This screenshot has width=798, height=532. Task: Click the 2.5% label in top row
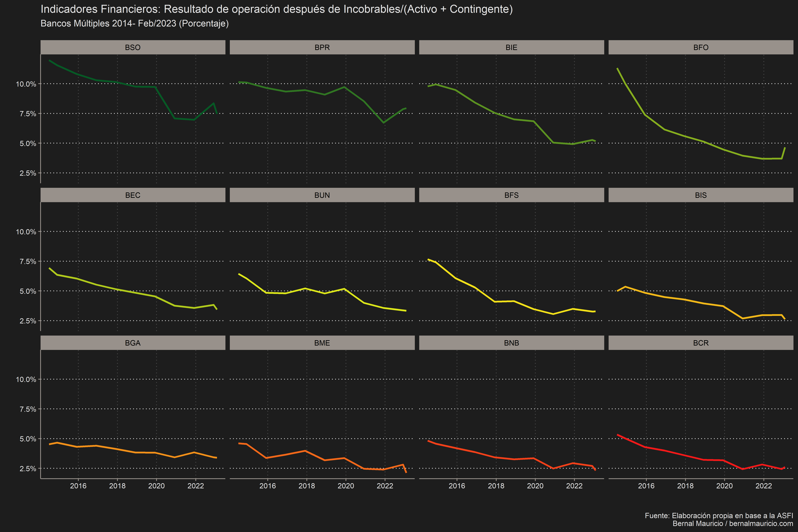coord(28,173)
